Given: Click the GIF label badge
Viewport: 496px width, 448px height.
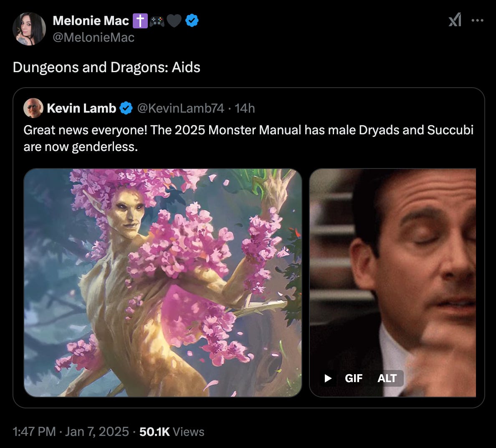Looking at the screenshot, I should (353, 378).
